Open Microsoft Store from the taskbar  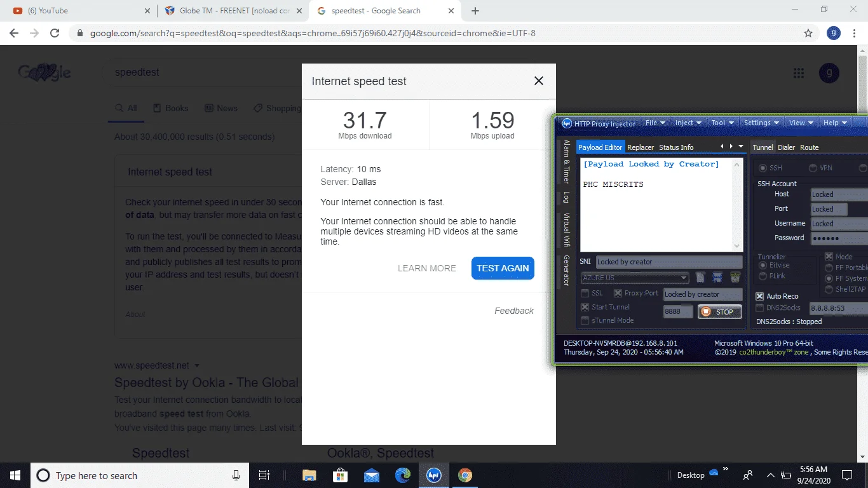341,475
